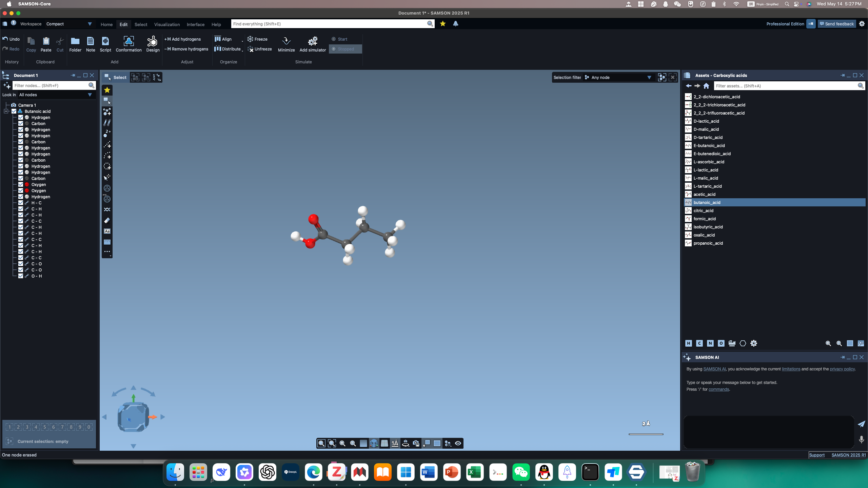Click the Minimize energy icon

286,41
